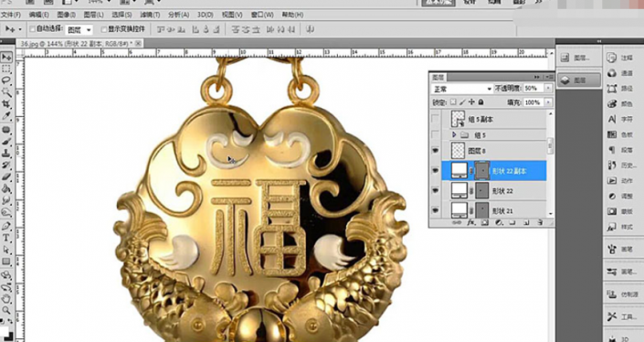
Task: Select the Horizontal Type tool
Action: [x=6, y=238]
